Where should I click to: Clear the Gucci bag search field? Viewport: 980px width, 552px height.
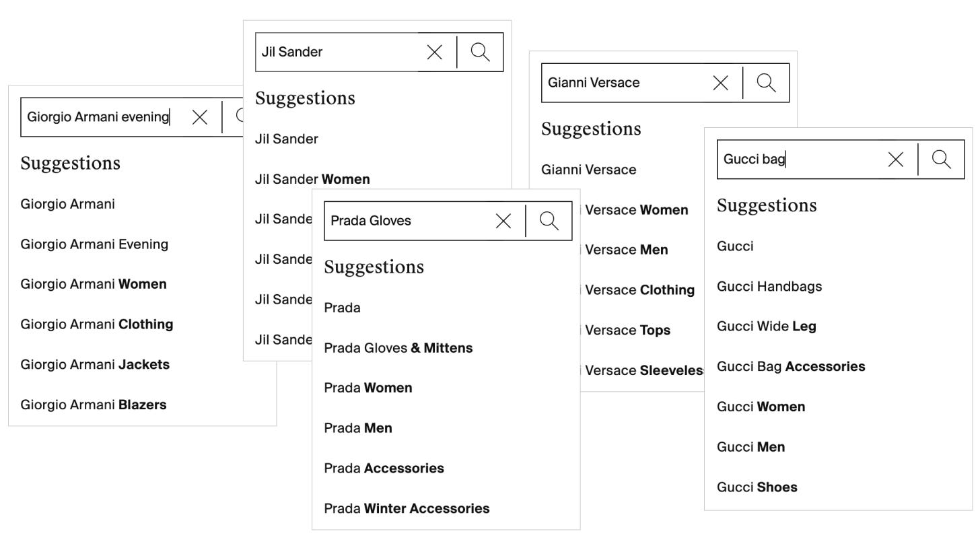pyautogui.click(x=895, y=160)
